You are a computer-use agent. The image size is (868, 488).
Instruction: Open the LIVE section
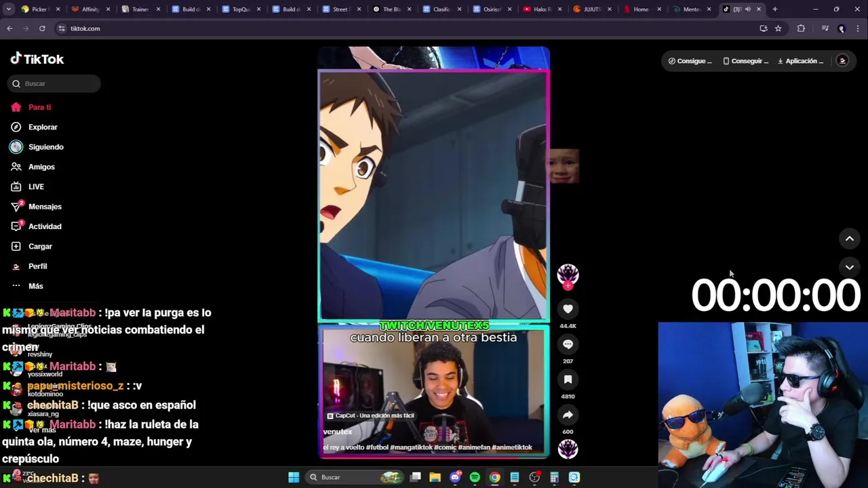pyautogui.click(x=27, y=186)
